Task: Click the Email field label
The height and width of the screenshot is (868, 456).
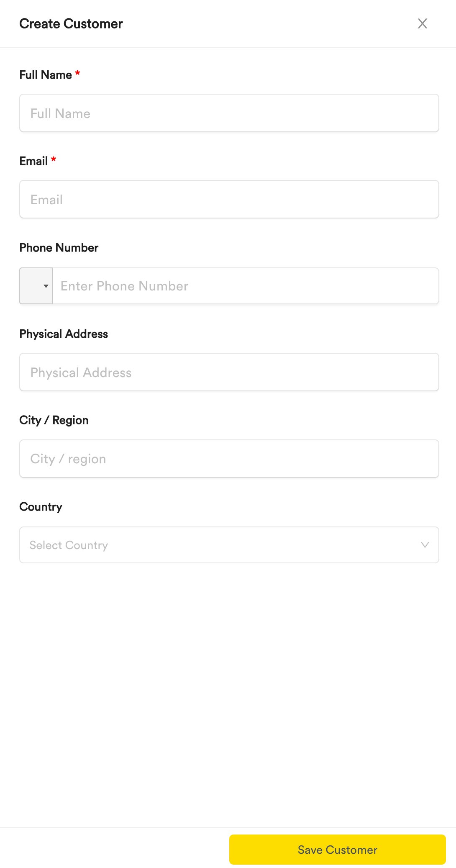Action: click(x=33, y=161)
